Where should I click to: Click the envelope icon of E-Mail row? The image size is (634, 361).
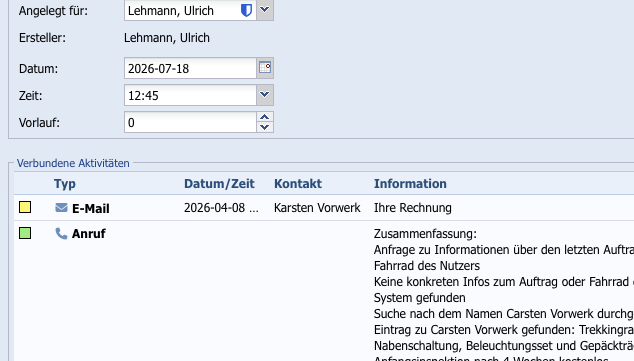click(x=61, y=208)
